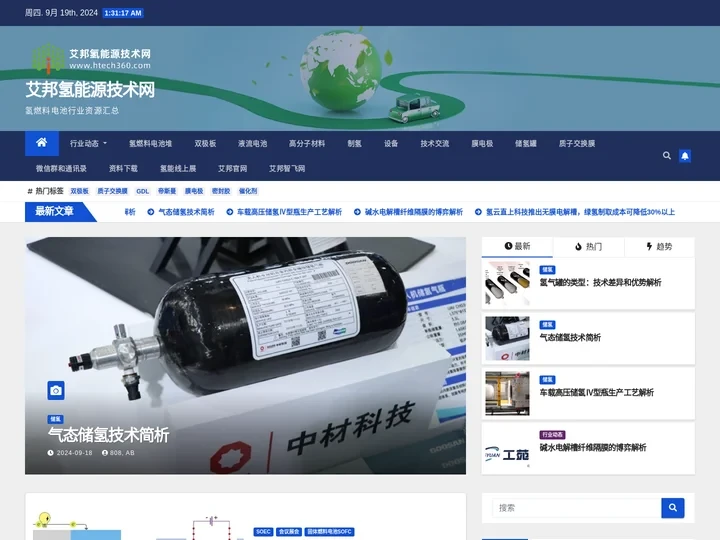Open the 双极板 menu item
Viewport: 720px width, 540px height.
pyautogui.click(x=205, y=144)
